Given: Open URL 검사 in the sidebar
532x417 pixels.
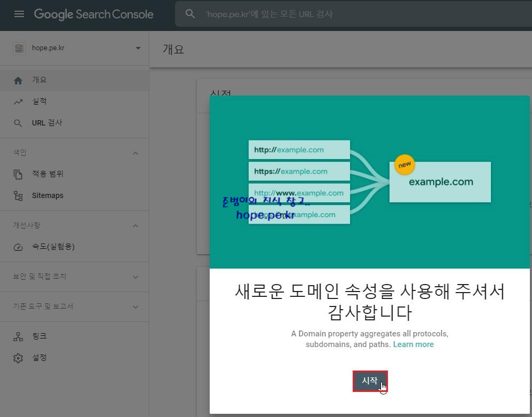Looking at the screenshot, I should [74, 123].
